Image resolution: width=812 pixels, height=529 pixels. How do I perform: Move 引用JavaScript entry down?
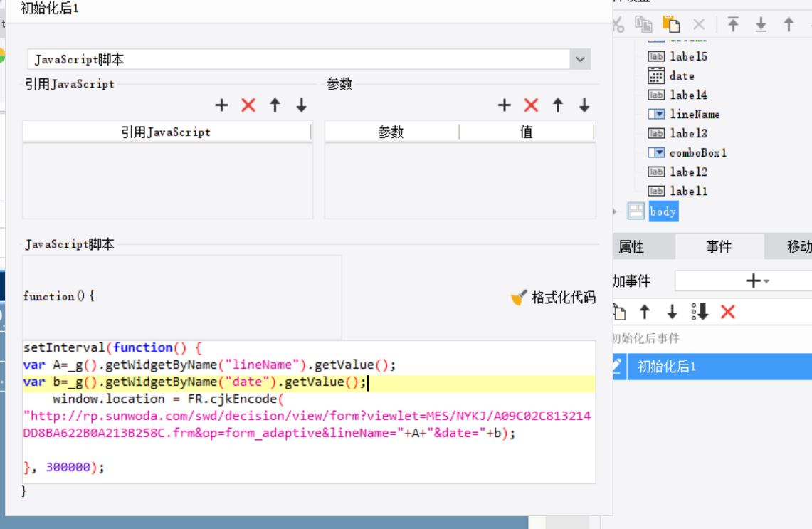coord(302,105)
